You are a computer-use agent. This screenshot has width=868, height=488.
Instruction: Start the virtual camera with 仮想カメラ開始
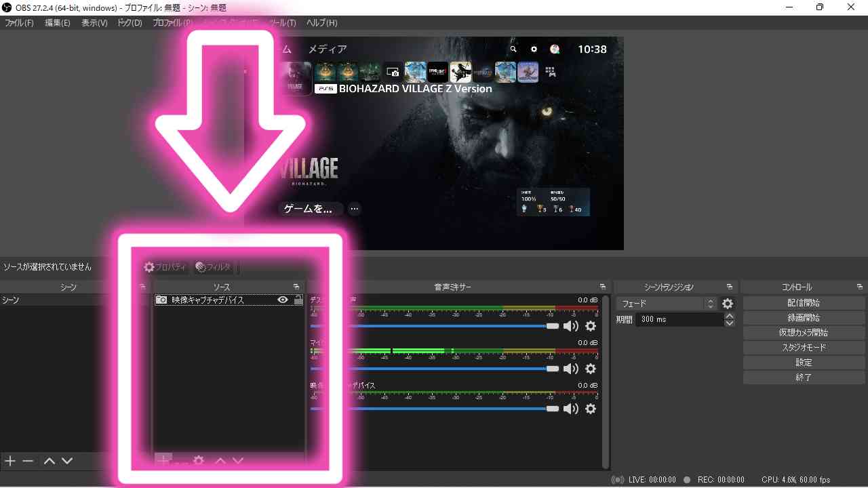tap(804, 333)
